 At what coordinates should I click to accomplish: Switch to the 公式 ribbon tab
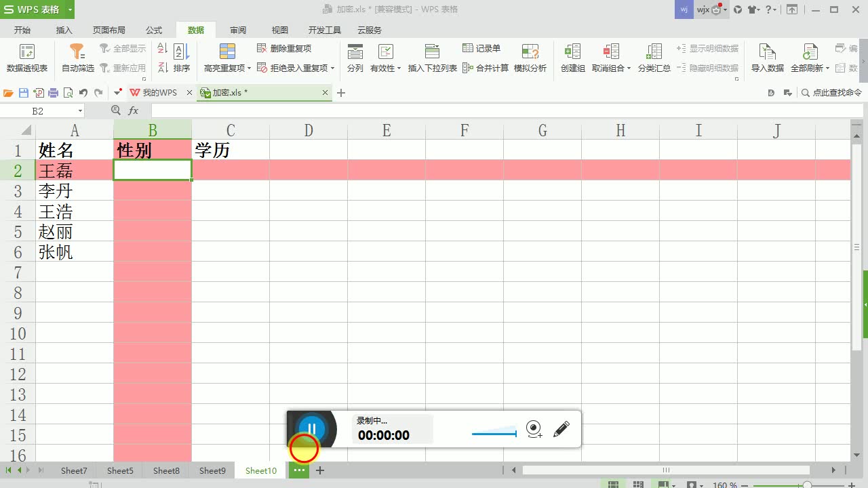click(154, 30)
